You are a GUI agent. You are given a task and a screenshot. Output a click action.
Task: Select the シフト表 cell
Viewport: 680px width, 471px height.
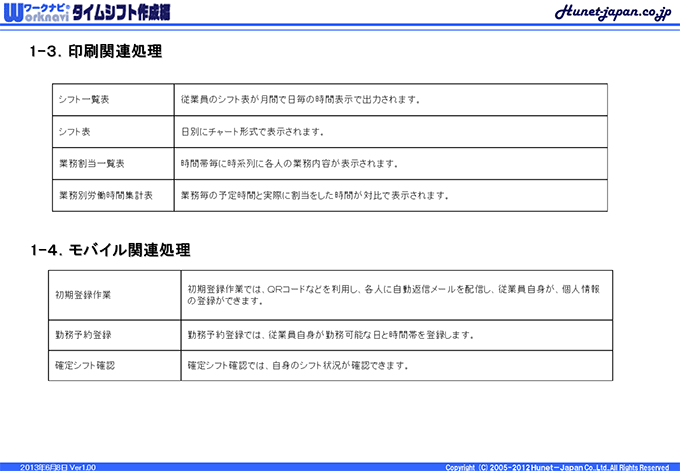point(113,132)
